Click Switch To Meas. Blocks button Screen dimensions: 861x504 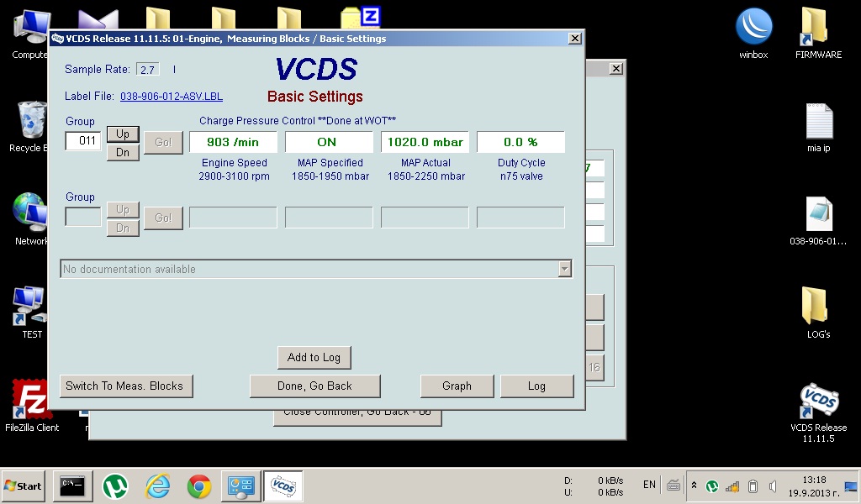[x=124, y=386]
